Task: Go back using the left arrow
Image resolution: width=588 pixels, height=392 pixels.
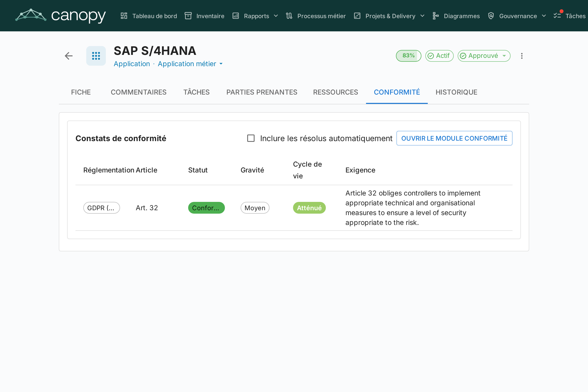Action: pos(69,56)
